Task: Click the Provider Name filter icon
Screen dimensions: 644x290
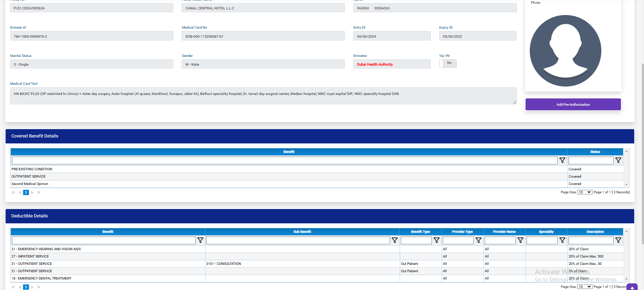Action: pyautogui.click(x=520, y=240)
